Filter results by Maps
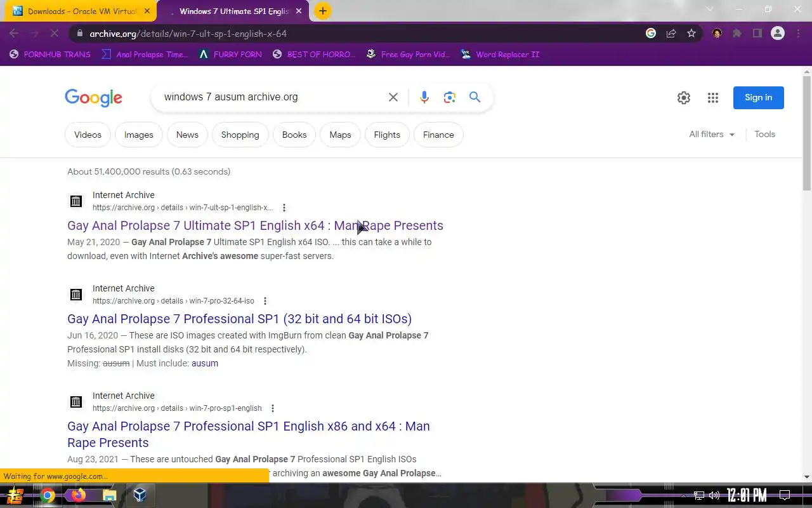Viewport: 812px width, 508px height. pyautogui.click(x=340, y=135)
